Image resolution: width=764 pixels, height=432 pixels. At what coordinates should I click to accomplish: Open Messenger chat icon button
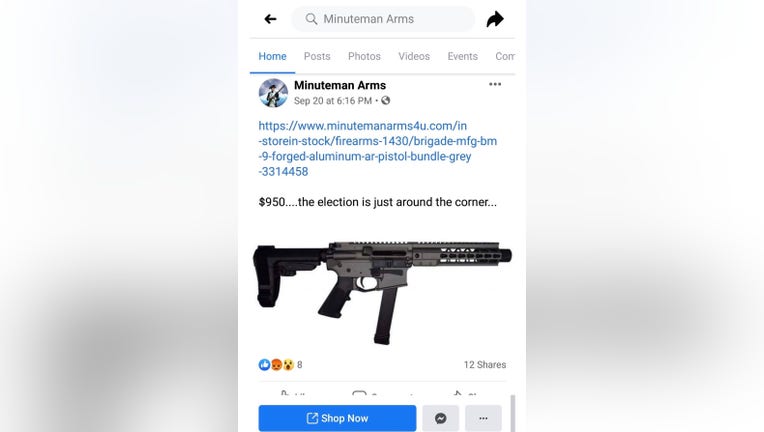point(440,418)
